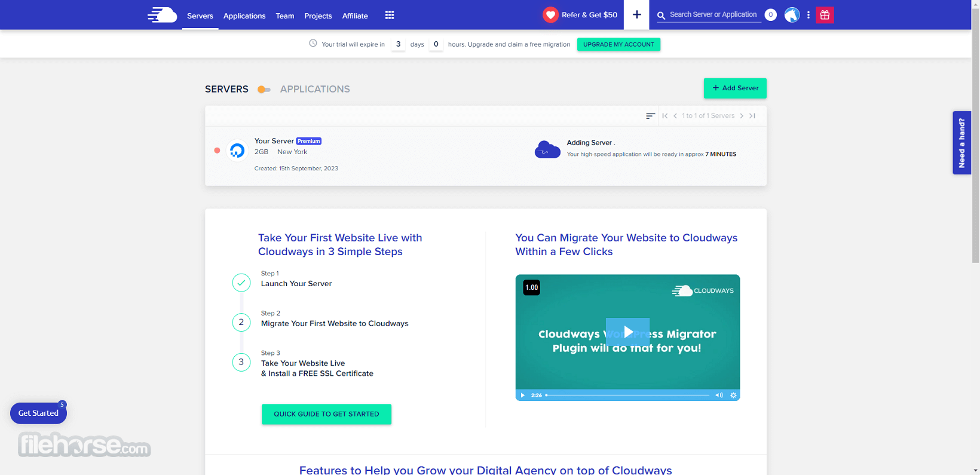This screenshot has height=475, width=980.
Task: Click the Get Started floating button
Action: point(38,413)
